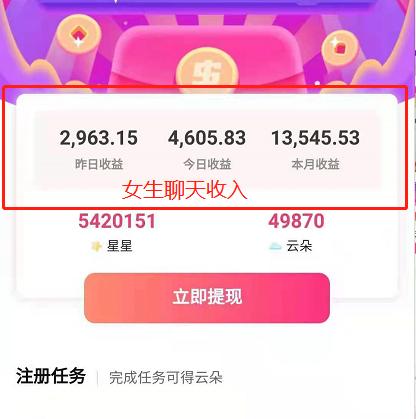
Task: Open the 昨日收益 label
Action: point(99,164)
